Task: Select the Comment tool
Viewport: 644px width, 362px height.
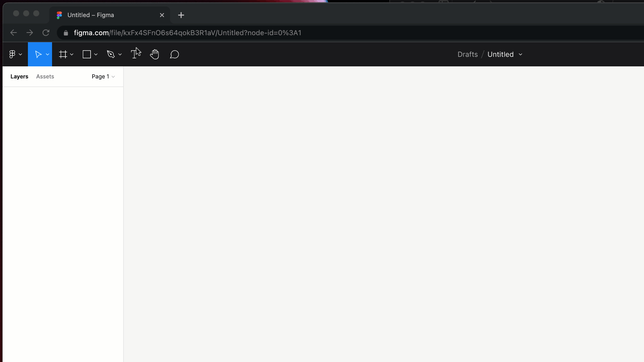Action: pos(174,54)
